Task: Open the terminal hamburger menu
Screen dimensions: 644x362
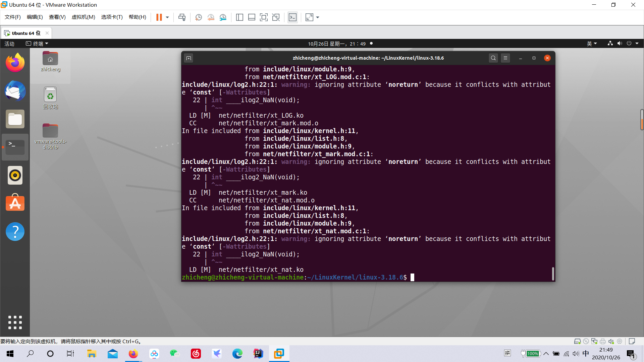Action: click(505, 58)
